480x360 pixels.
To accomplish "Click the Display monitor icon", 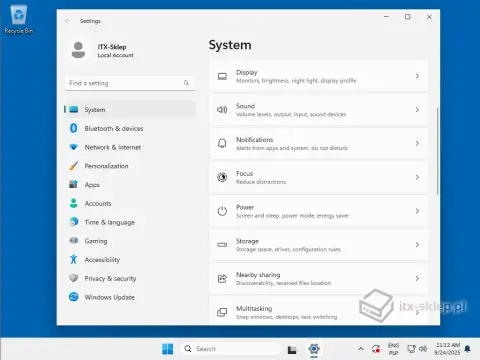I will coord(222,76).
